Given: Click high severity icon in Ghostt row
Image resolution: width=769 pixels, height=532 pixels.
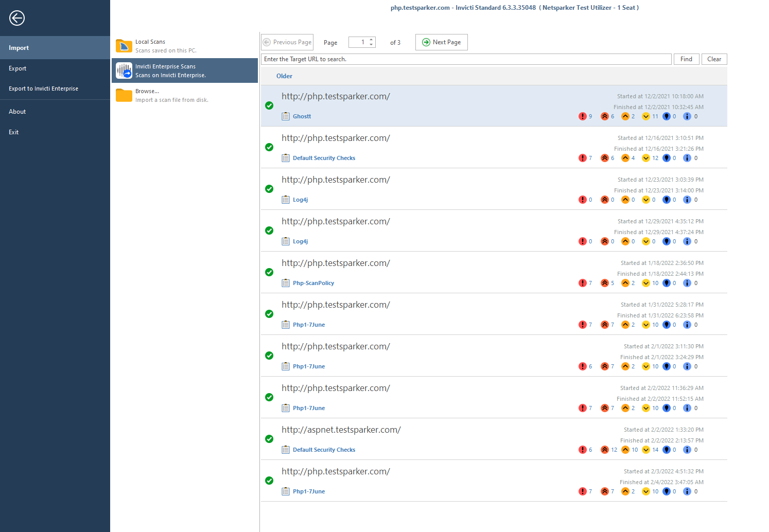Looking at the screenshot, I should coord(605,116).
